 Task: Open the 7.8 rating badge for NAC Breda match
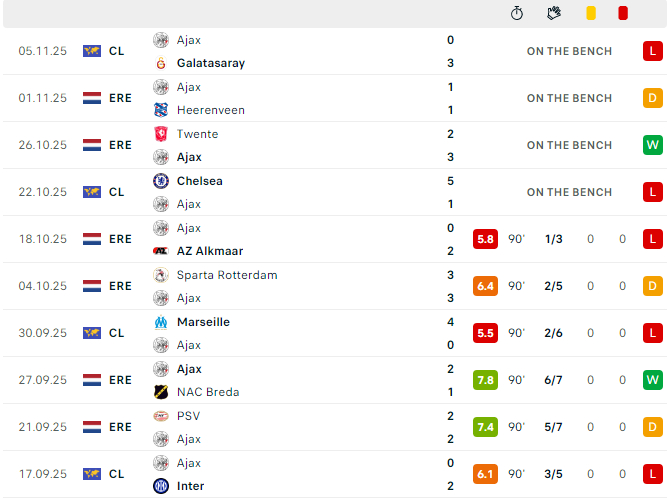tap(485, 380)
